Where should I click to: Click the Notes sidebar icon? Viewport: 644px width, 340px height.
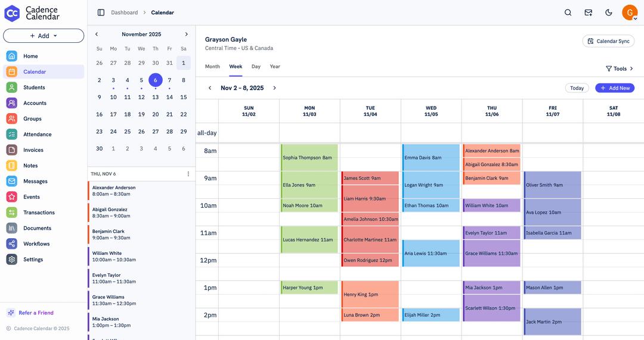tap(12, 166)
